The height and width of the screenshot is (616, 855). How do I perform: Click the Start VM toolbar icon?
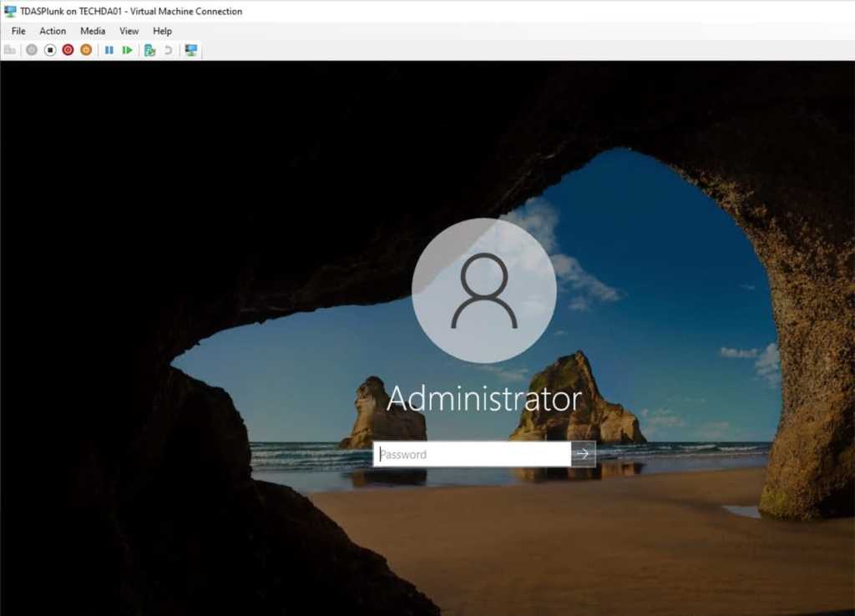pos(32,50)
